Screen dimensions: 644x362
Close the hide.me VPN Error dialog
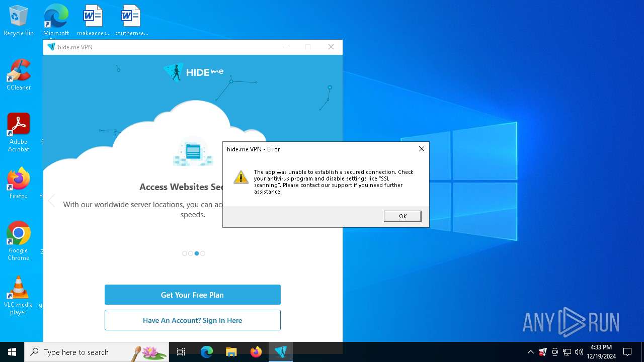coord(422,149)
